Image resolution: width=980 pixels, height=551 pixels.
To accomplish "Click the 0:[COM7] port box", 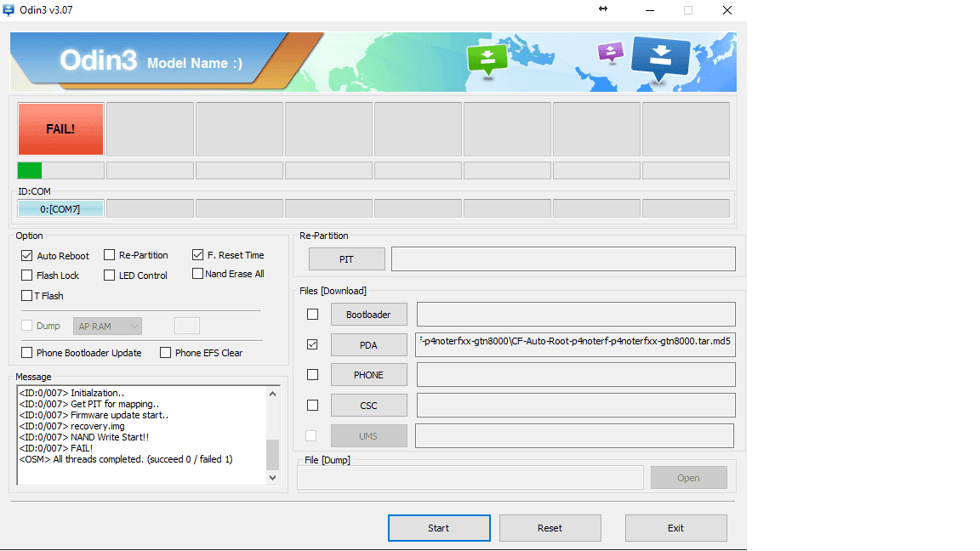I will (x=60, y=208).
